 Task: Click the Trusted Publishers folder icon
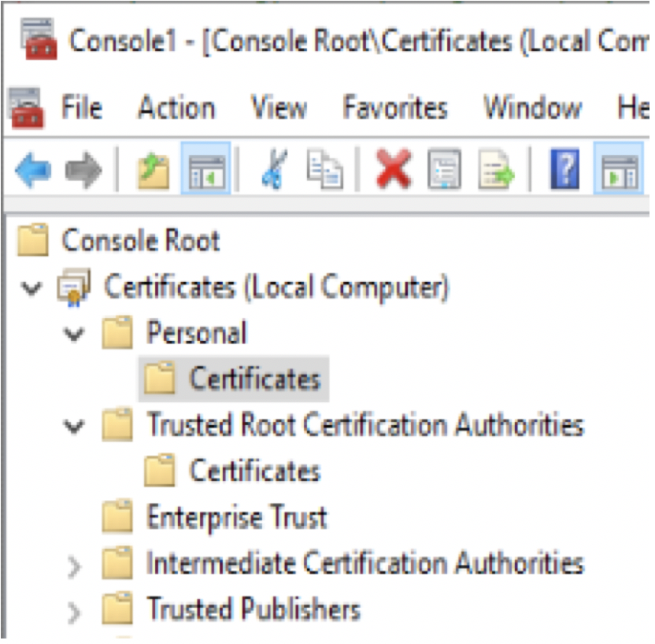point(117,608)
